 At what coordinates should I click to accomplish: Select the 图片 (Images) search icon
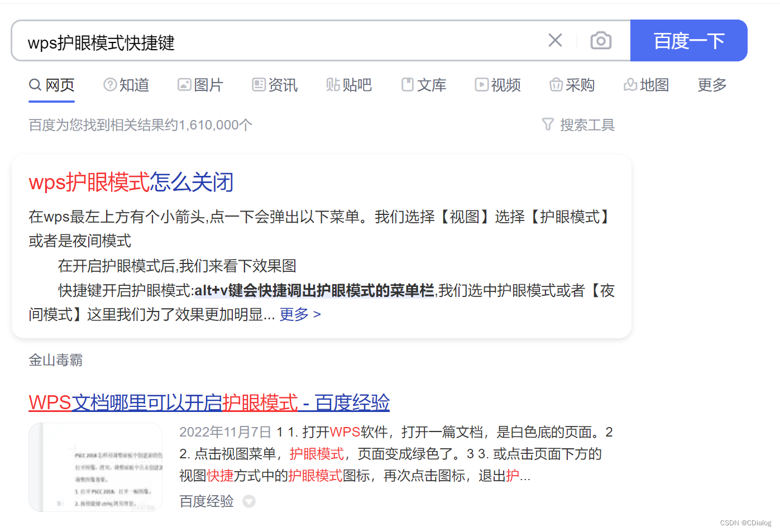pos(184,84)
